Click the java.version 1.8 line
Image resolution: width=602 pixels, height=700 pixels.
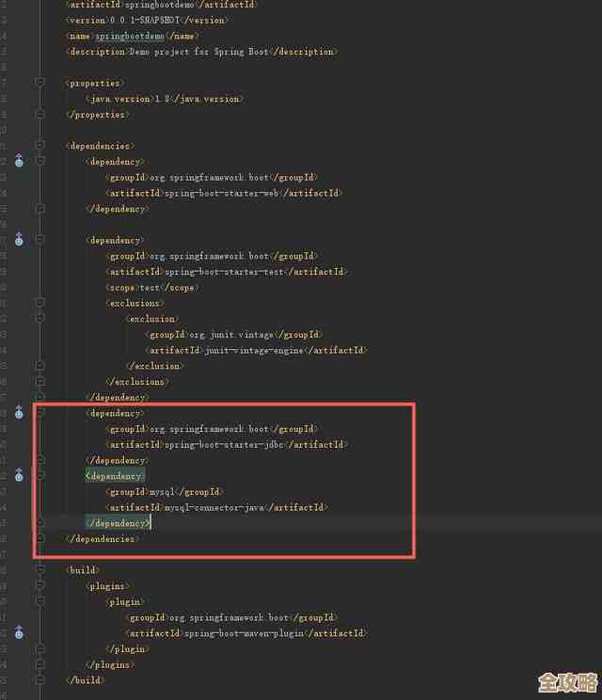165,99
